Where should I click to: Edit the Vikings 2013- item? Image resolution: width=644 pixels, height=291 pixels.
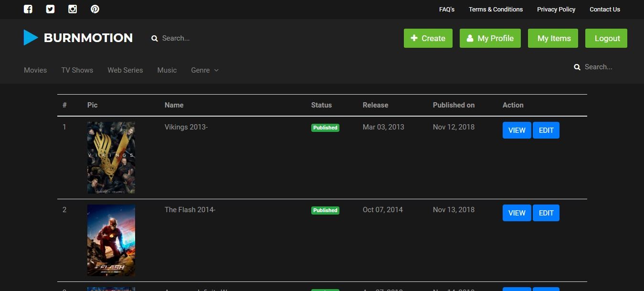coord(546,130)
